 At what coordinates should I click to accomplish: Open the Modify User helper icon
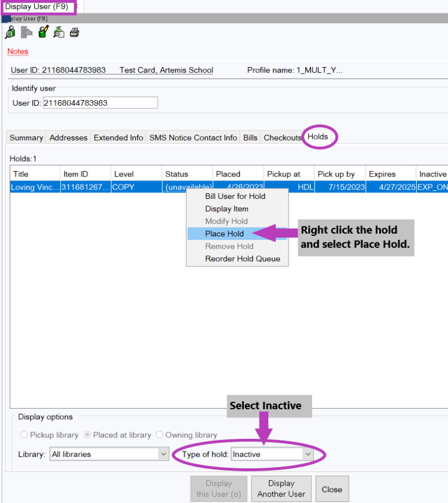(43, 33)
